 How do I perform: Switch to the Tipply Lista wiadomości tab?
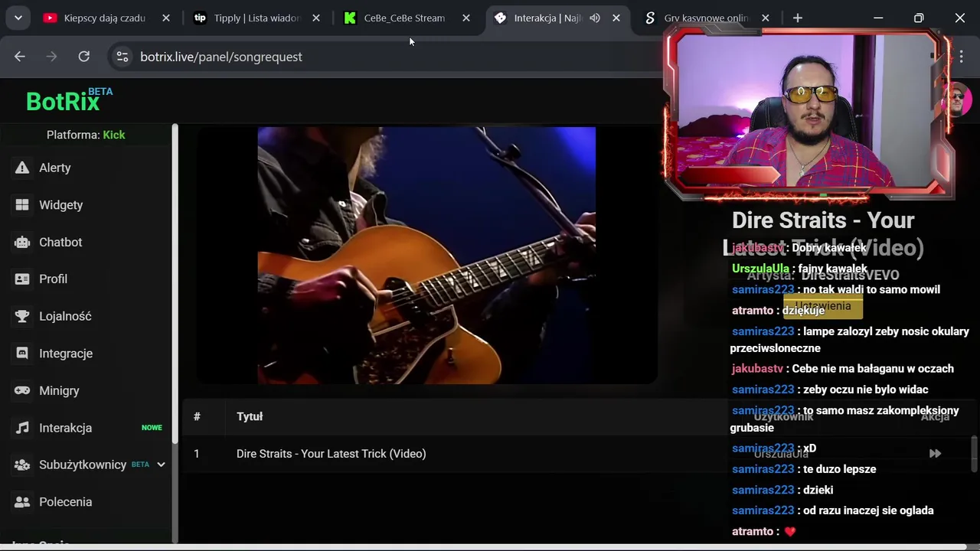(258, 18)
